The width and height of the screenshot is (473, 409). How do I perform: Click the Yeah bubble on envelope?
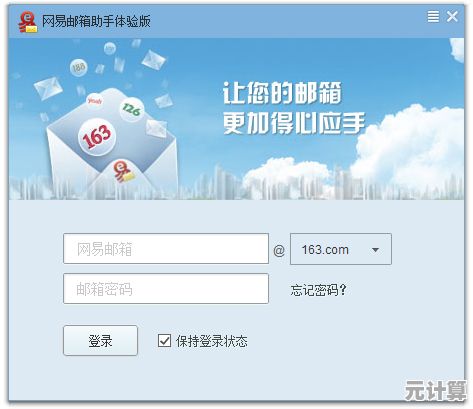pos(95,101)
